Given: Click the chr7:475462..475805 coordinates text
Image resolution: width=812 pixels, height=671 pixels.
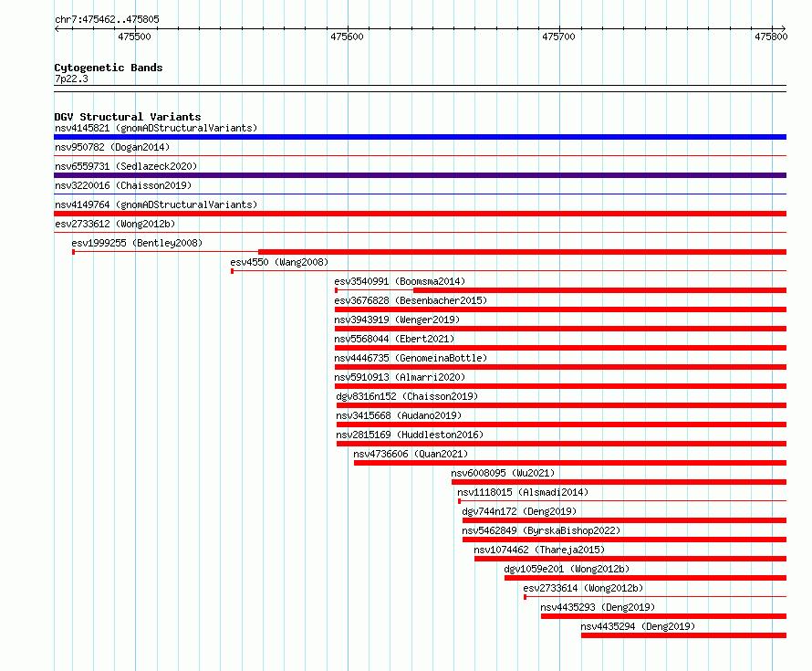Looking at the screenshot, I should pyautogui.click(x=107, y=19).
